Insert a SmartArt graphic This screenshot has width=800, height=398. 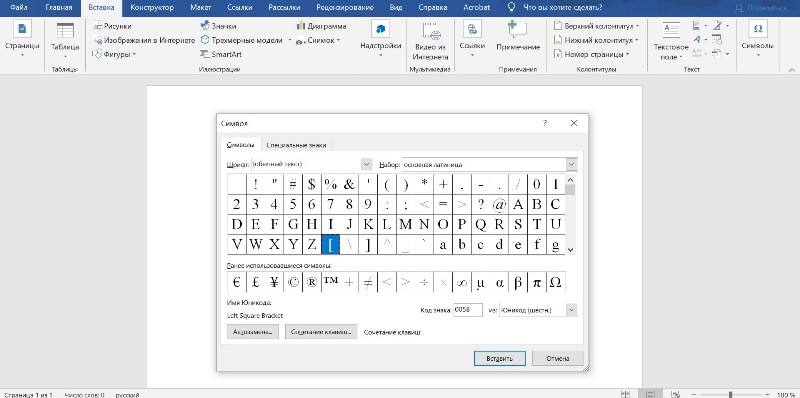tap(221, 54)
